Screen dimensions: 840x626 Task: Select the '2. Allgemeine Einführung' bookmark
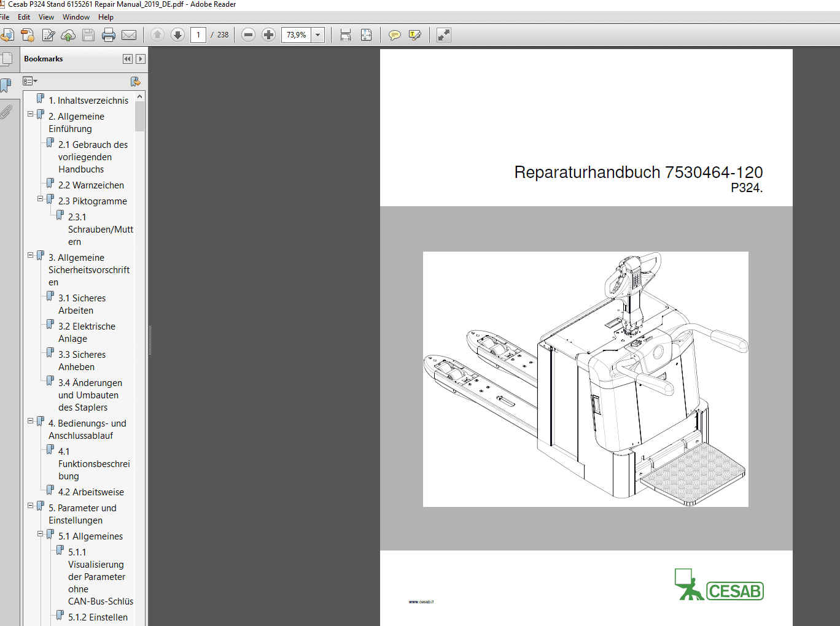click(x=76, y=123)
